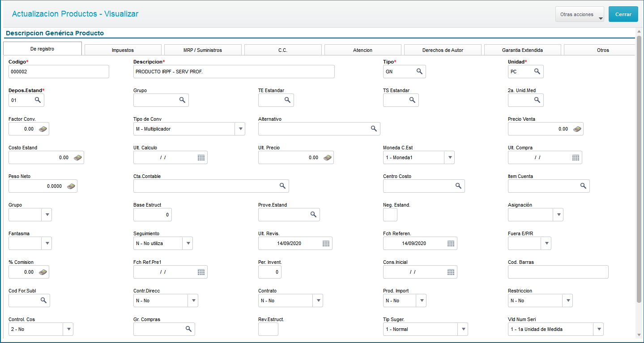Click Rev.Estruct. input box
The image size is (644, 343).
[x=268, y=329]
